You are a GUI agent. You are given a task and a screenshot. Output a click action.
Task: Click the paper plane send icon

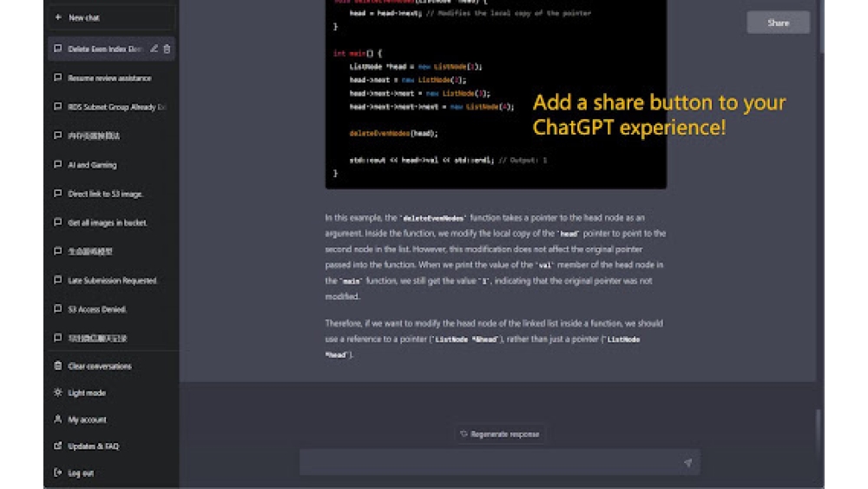tap(687, 462)
